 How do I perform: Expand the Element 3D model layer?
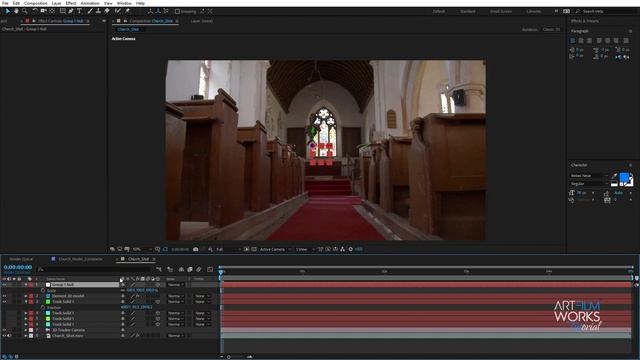(x=26, y=296)
